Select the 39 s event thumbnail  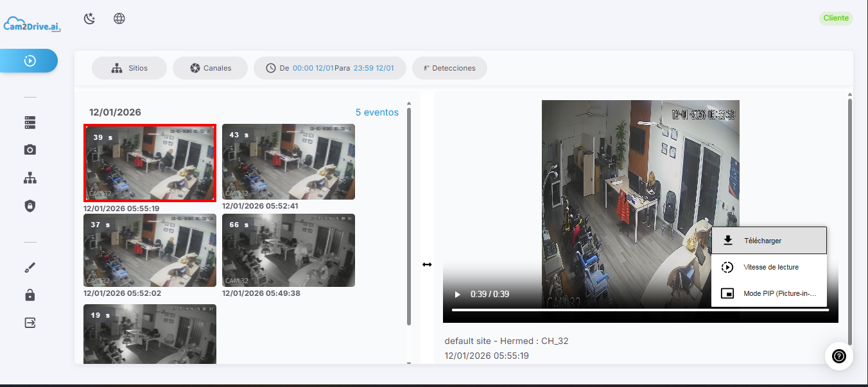[x=150, y=163]
